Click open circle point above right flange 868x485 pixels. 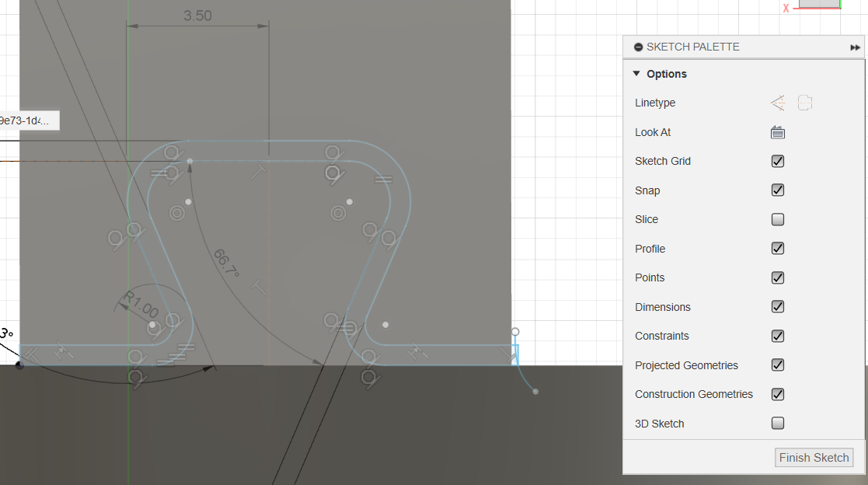click(x=515, y=332)
